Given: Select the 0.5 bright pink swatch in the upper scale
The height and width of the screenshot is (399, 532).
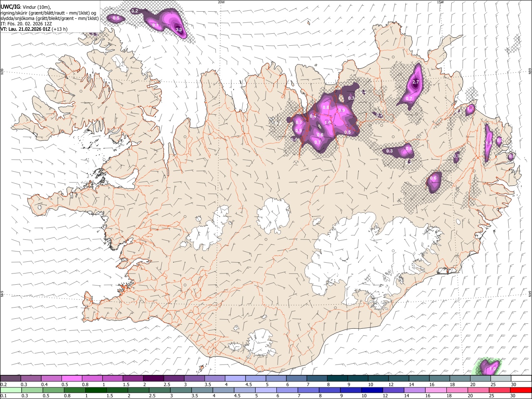Looking at the screenshot, I should (x=71, y=378).
